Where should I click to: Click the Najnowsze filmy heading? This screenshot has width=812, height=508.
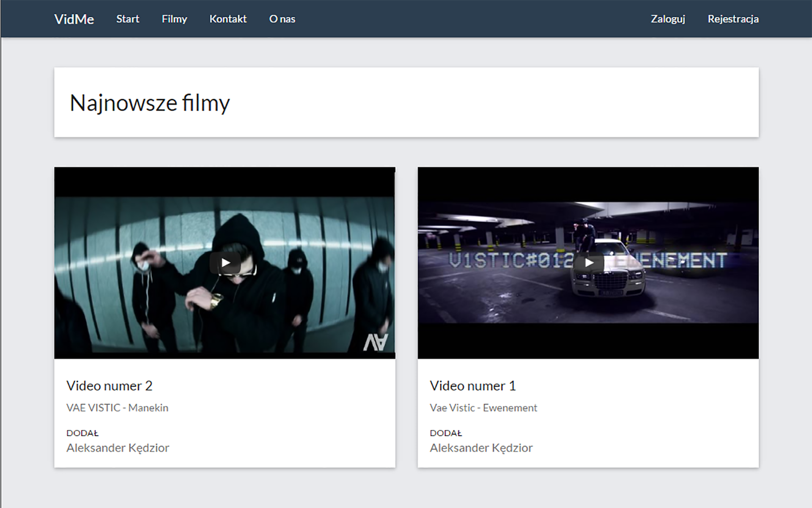(150, 103)
